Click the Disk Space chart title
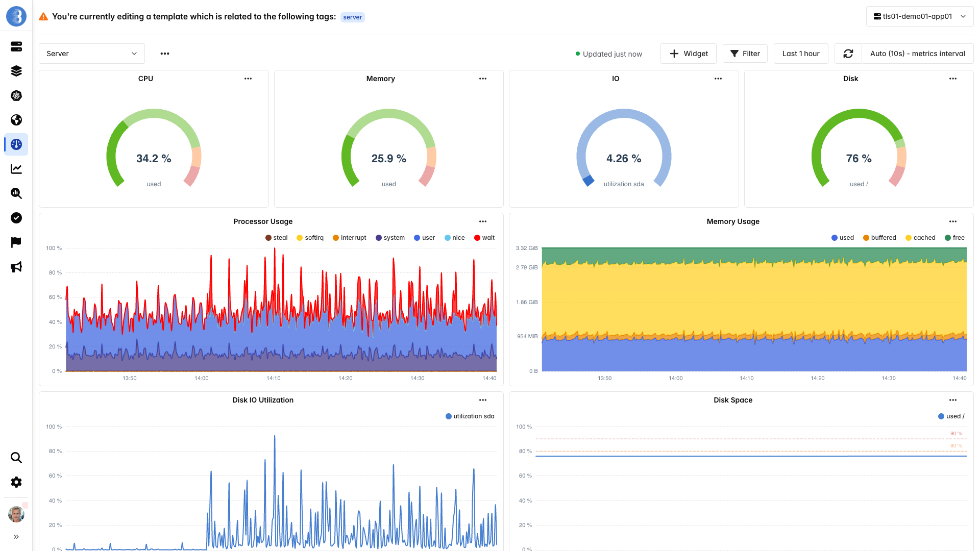 coord(733,400)
